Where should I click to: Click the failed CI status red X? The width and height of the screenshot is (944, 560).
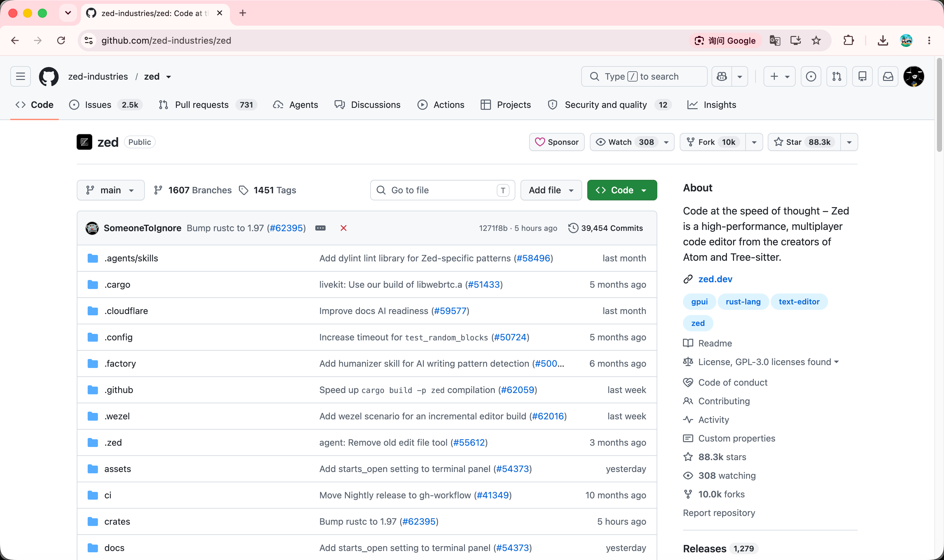click(343, 228)
